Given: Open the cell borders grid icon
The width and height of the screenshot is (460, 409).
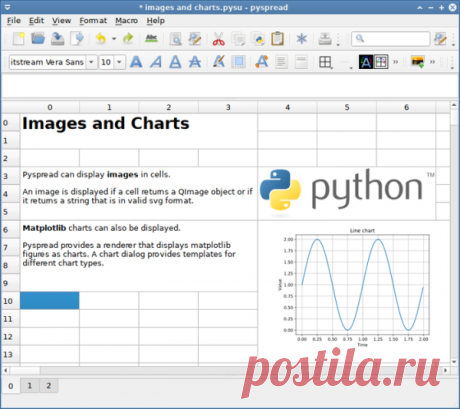Looking at the screenshot, I should [325, 62].
